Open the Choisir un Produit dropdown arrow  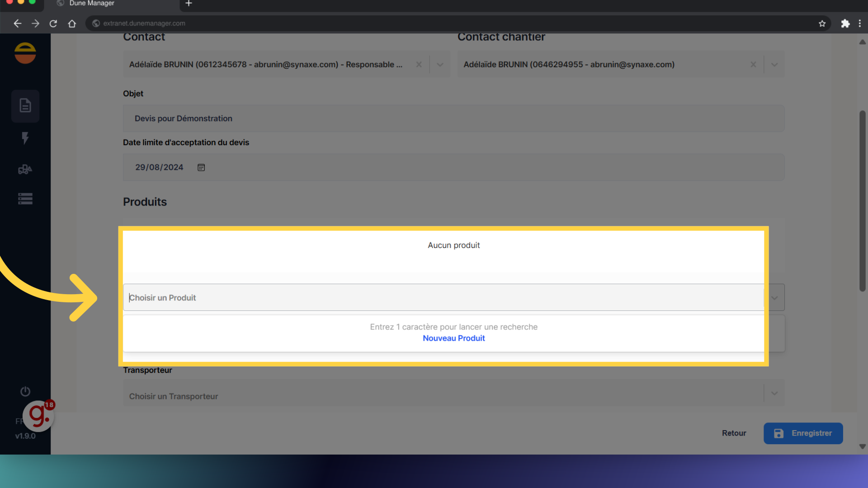pyautogui.click(x=774, y=298)
